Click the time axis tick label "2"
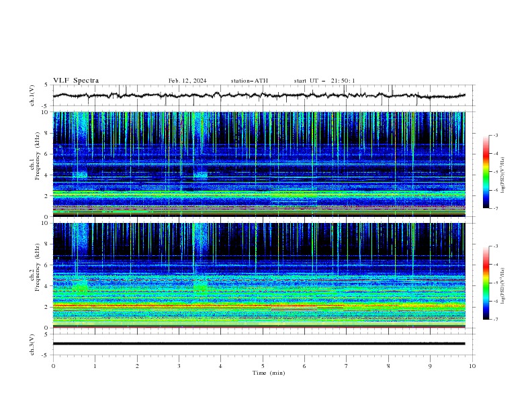The width and height of the screenshot is (532, 411). pyautogui.click(x=137, y=366)
